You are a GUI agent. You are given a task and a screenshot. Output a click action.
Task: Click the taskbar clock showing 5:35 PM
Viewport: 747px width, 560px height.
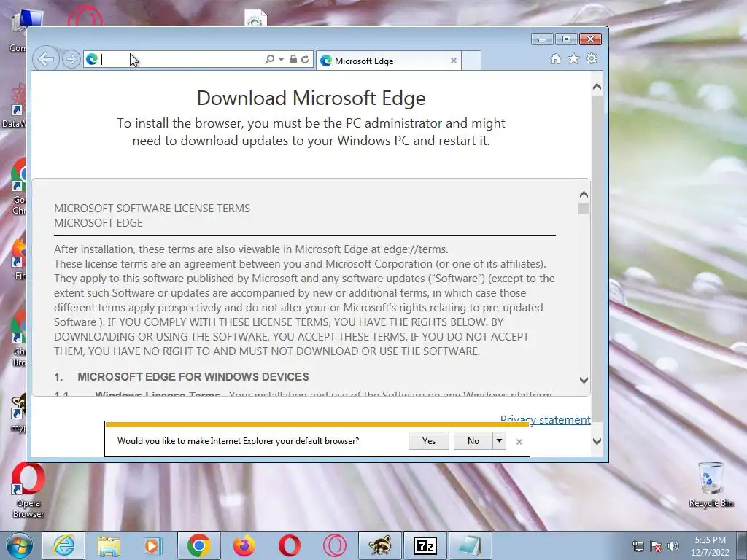tap(710, 546)
